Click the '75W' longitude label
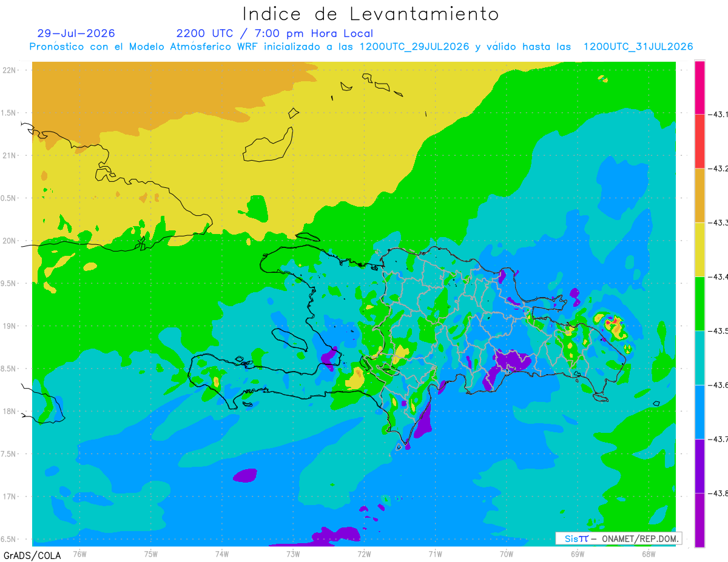728x562 pixels. pos(151,553)
